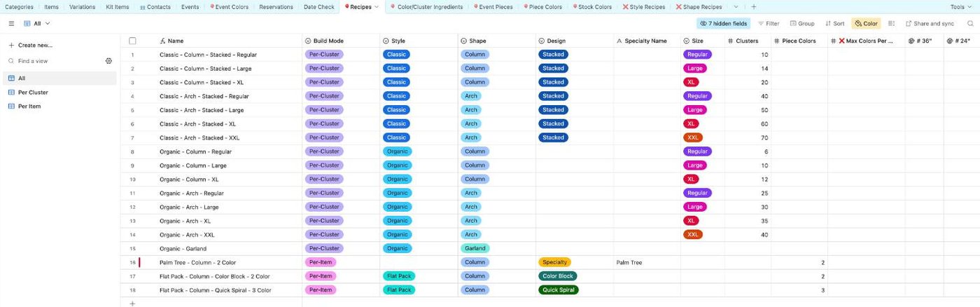The width and height of the screenshot is (980, 307).
Task: Open the Sort options
Action: point(834,23)
